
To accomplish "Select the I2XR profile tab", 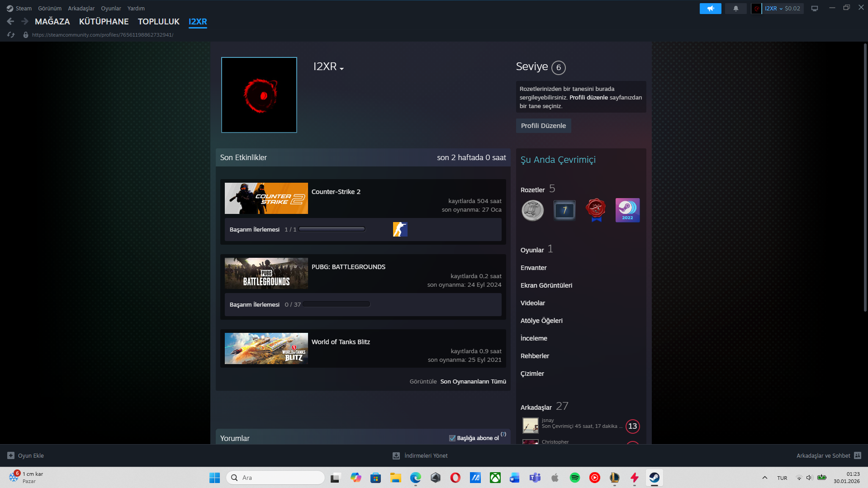I will (198, 21).
